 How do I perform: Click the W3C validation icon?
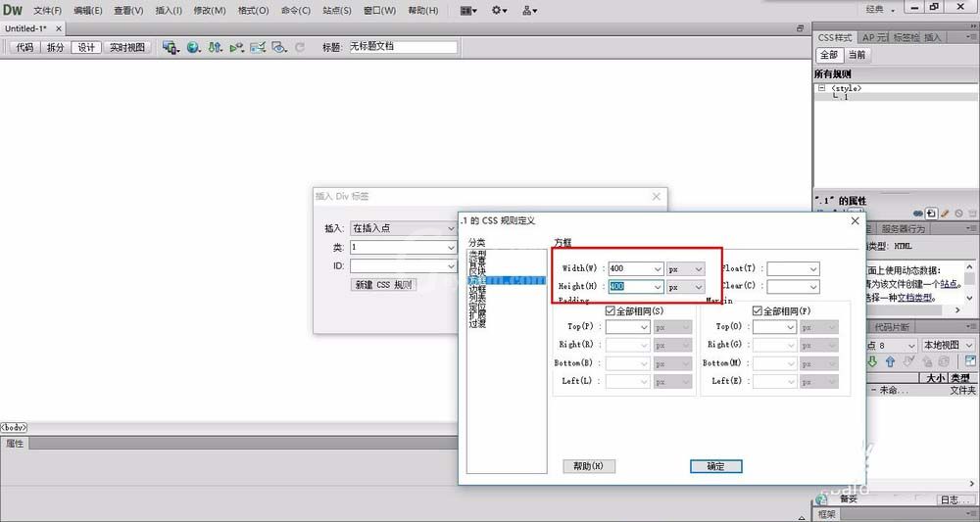pyautogui.click(x=236, y=47)
